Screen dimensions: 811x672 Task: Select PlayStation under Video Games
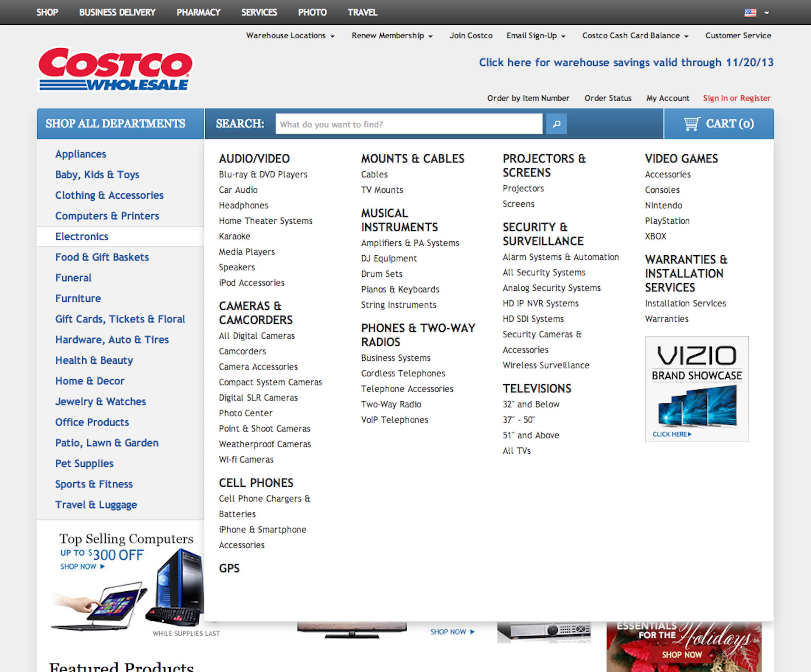tap(667, 221)
